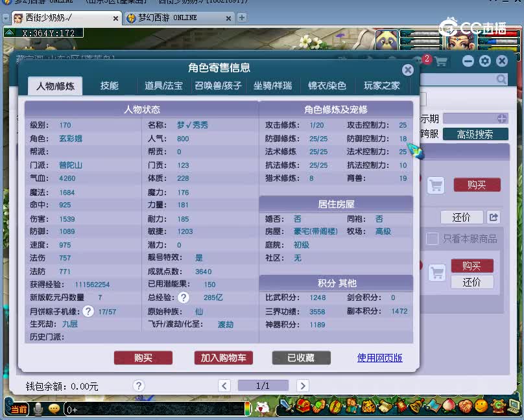This screenshot has width=524, height=420.
Task: Click the golden bell icon in toolbar
Action: pyautogui.click(x=416, y=406)
